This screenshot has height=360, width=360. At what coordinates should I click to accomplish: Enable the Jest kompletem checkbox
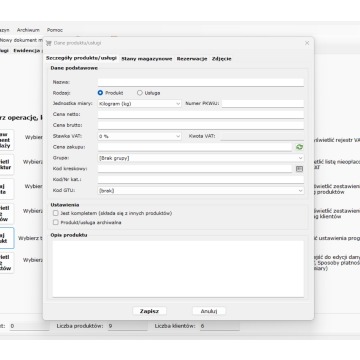[x=56, y=213]
